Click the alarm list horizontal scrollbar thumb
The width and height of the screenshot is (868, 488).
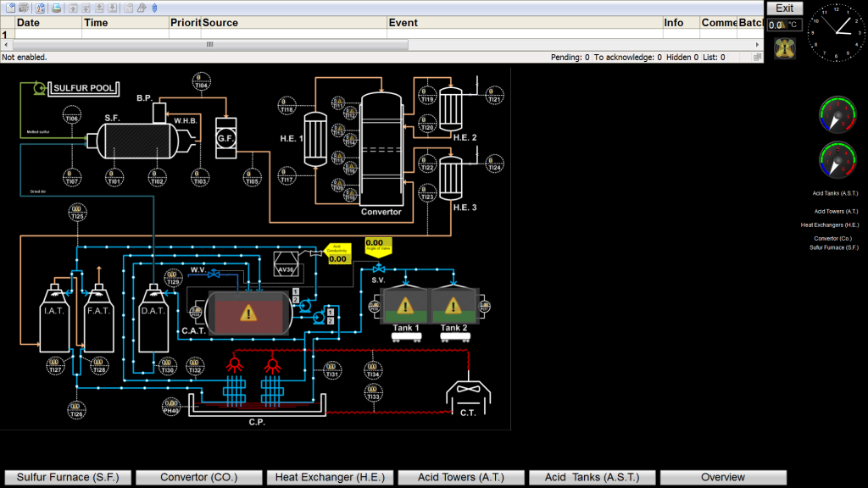click(210, 44)
